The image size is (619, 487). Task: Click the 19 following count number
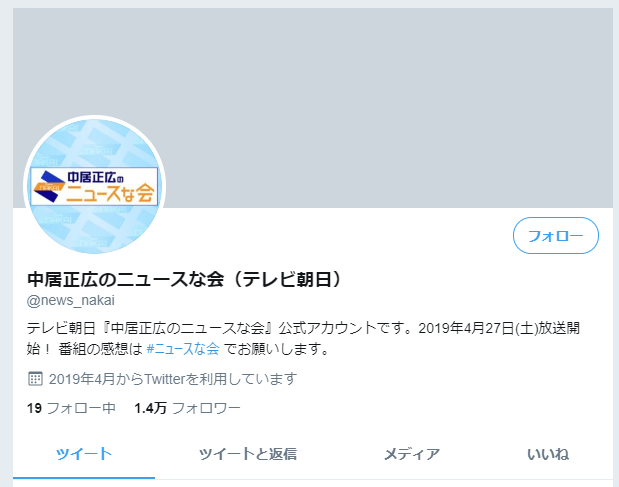point(34,408)
